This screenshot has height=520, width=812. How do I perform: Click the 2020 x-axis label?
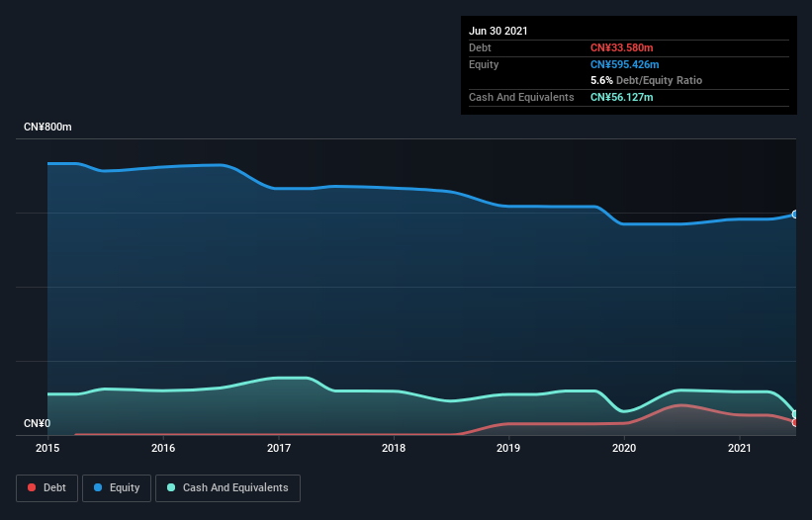(624, 448)
